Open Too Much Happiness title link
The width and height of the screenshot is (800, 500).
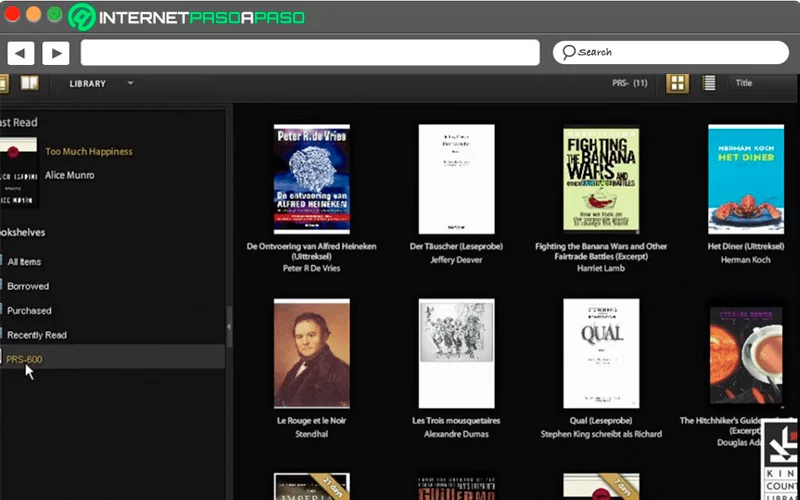[x=89, y=152]
